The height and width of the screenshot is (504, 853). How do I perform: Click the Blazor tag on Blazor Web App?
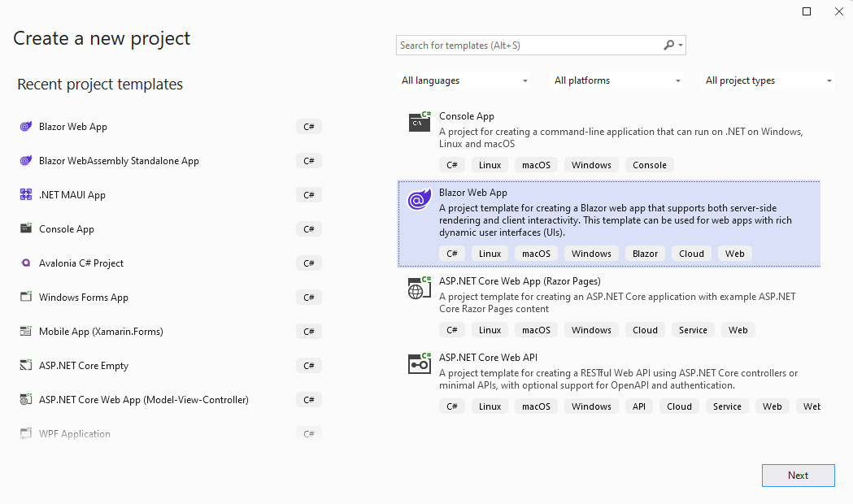point(645,254)
